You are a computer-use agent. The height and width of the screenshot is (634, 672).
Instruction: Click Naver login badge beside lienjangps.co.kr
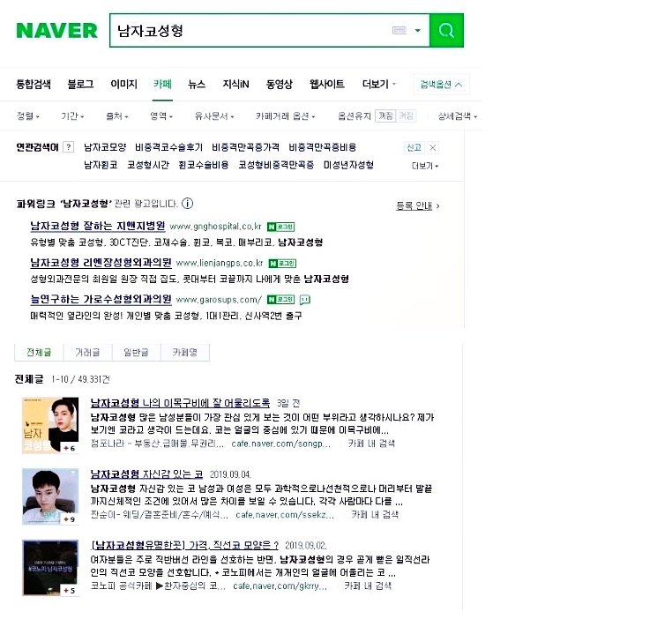[x=282, y=264]
